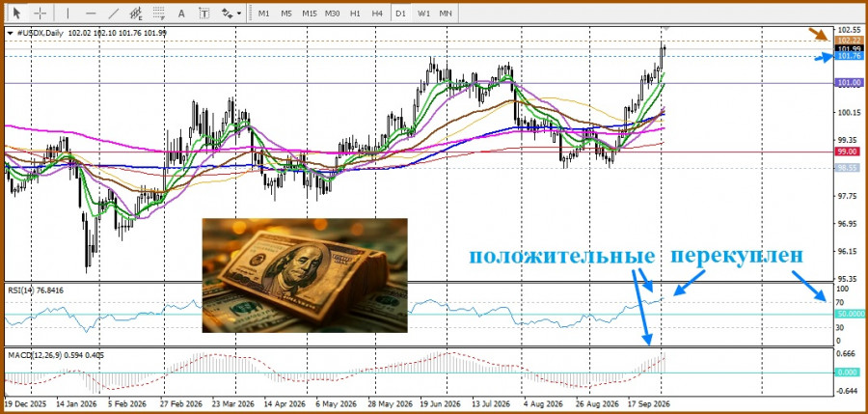
Task: Switch to MN monthly timeframe
Action: tap(445, 13)
